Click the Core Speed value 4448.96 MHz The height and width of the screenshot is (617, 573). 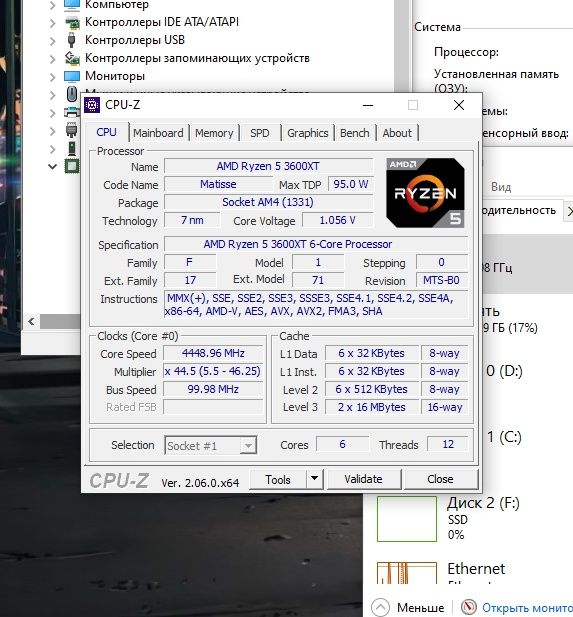click(213, 353)
